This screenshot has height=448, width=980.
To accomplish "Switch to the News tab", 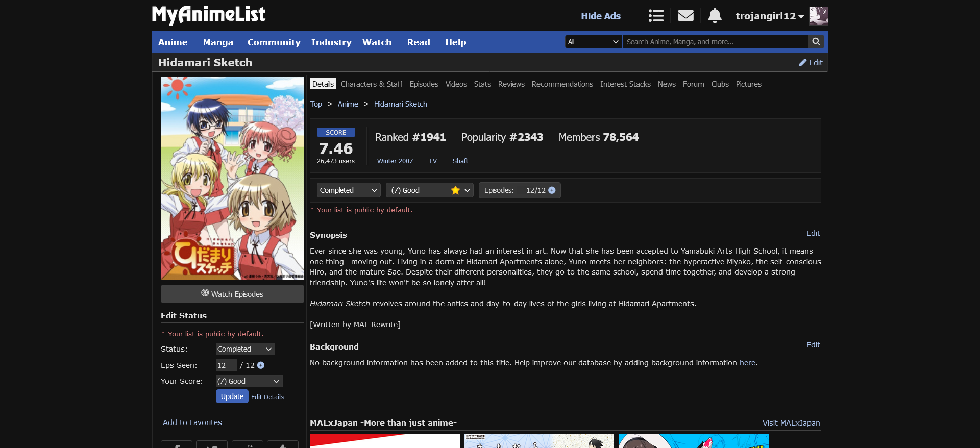I will pyautogui.click(x=667, y=84).
